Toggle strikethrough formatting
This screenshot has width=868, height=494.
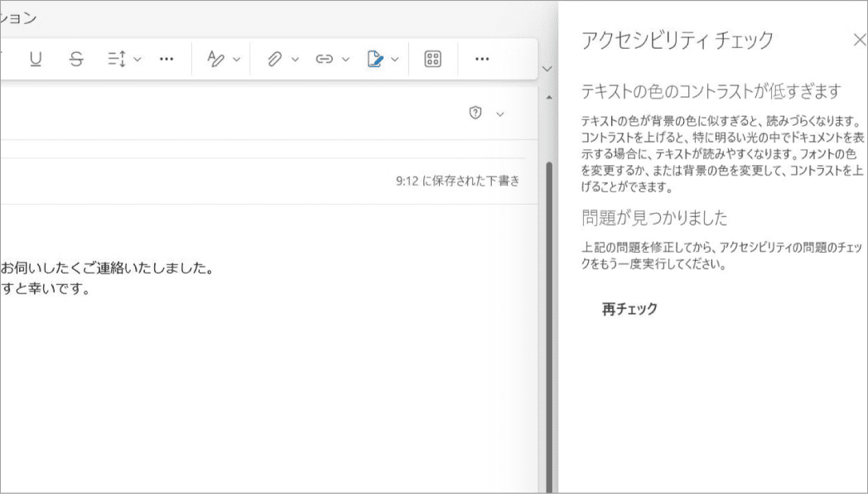point(76,59)
